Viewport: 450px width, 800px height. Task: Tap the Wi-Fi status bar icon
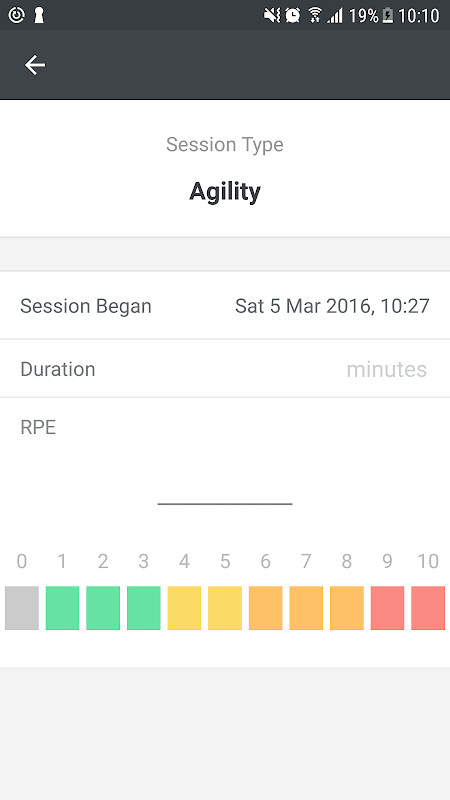(x=315, y=15)
